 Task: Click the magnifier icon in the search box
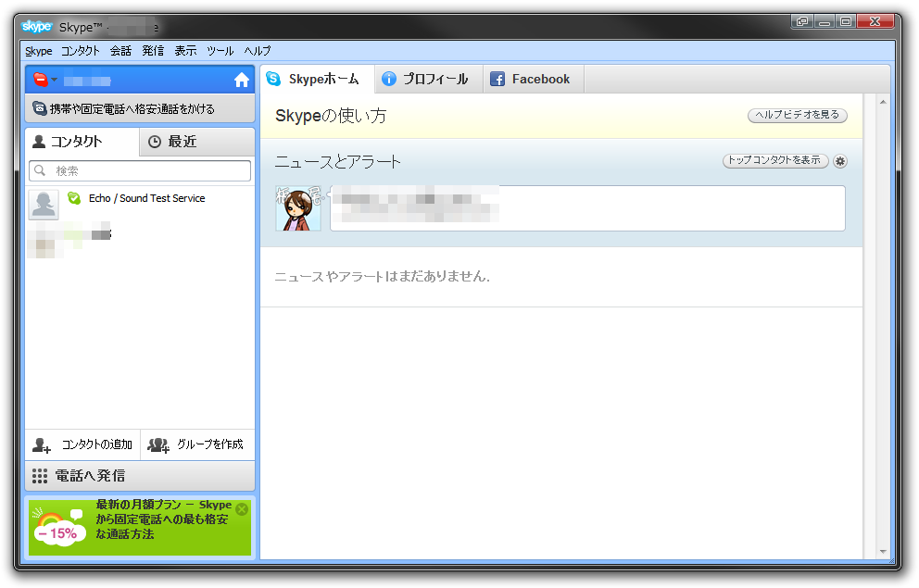[x=40, y=170]
